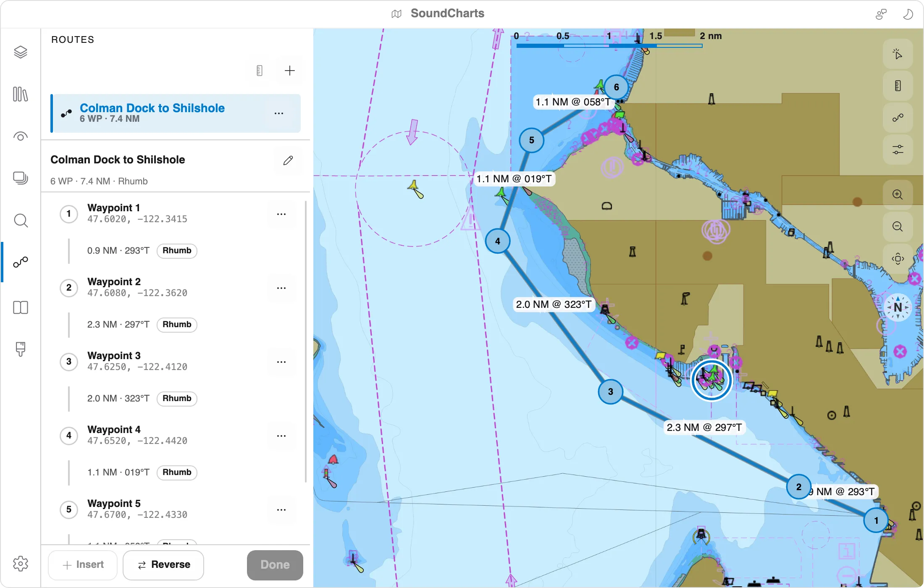Select the routes sidebar icon
The height and width of the screenshot is (588, 924).
point(20,262)
